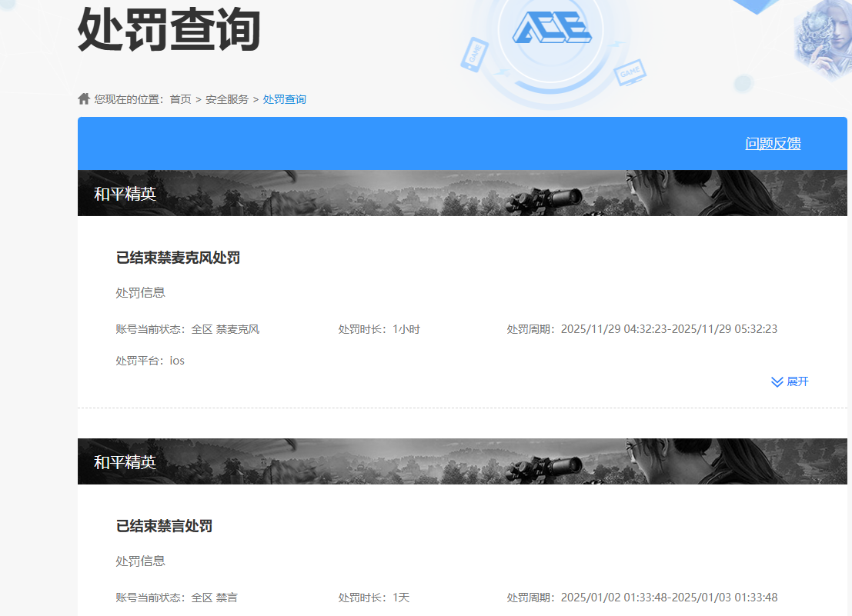Select 处罚查询 breadcrumb link
The width and height of the screenshot is (852, 616).
click(x=285, y=99)
